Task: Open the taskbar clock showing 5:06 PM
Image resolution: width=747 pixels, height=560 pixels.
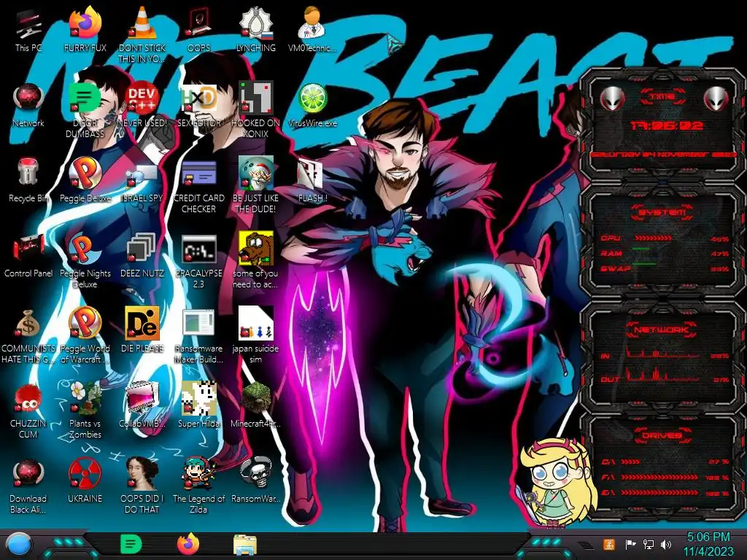Action: click(x=708, y=544)
